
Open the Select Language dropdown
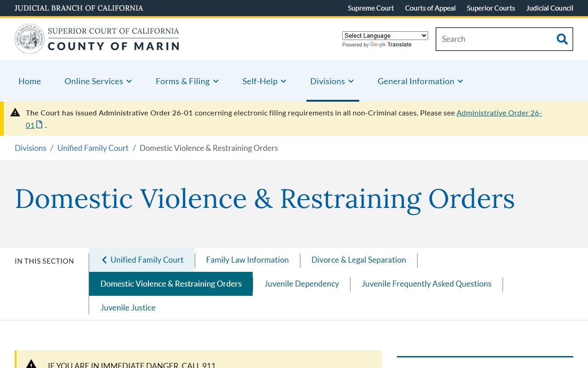coord(385,35)
